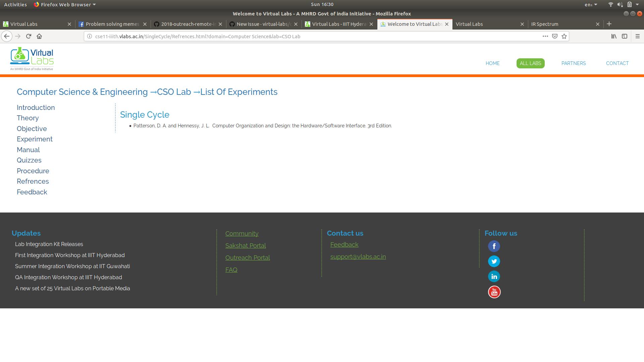644x362 pixels.
Task: Bookmark this page with the star
Action: [x=564, y=36]
